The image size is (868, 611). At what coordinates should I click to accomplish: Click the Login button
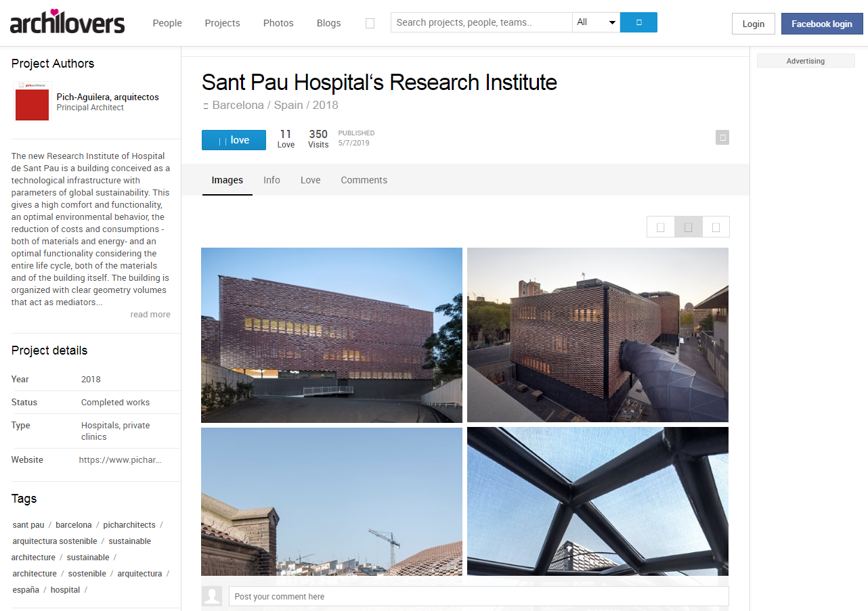tap(754, 24)
